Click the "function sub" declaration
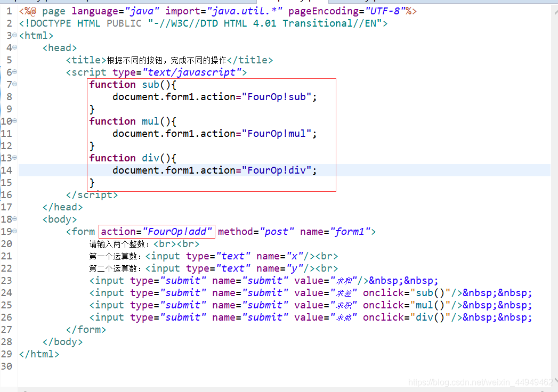This screenshot has width=558, height=392. pos(124,85)
